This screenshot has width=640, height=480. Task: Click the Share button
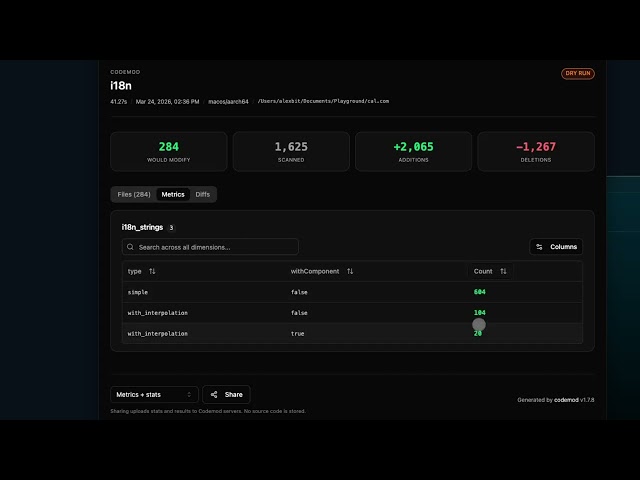click(226, 395)
